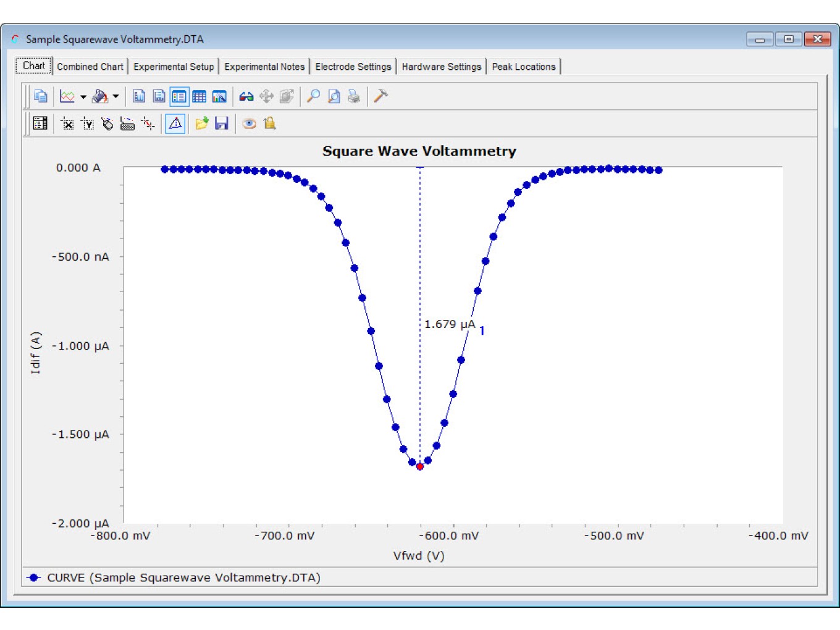Click the CURVE legend entry
The height and width of the screenshot is (630, 840).
174,577
